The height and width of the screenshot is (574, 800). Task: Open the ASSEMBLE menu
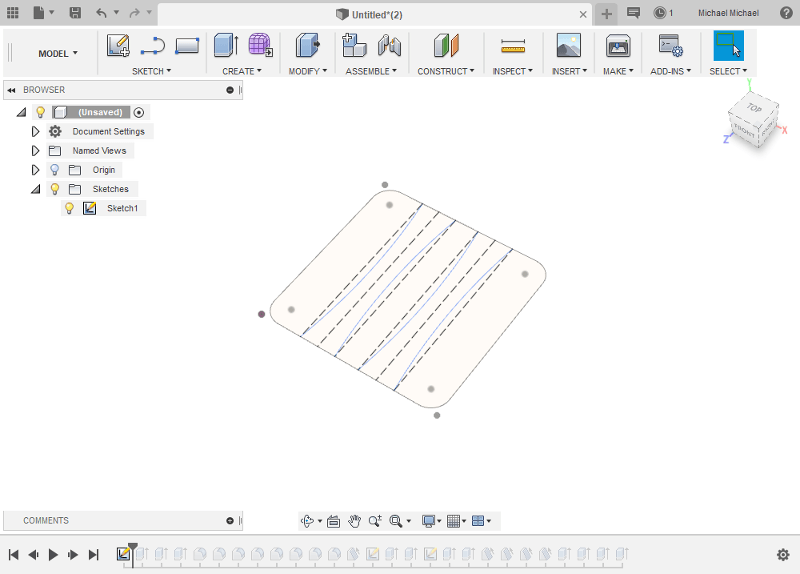371,71
